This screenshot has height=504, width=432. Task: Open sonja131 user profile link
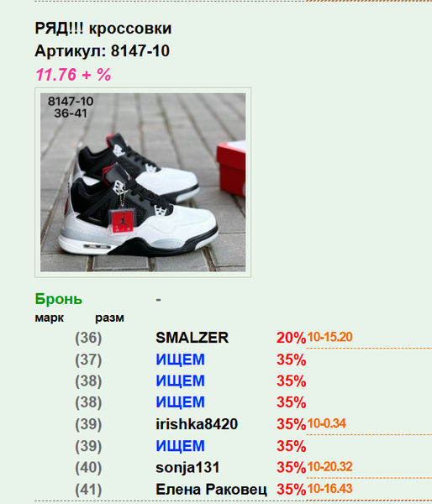click(187, 467)
